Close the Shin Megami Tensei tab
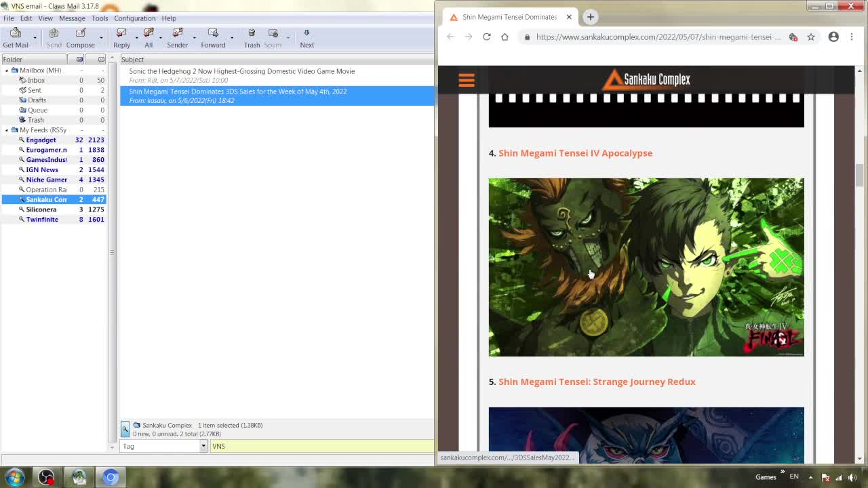868x488 pixels. click(x=569, y=17)
